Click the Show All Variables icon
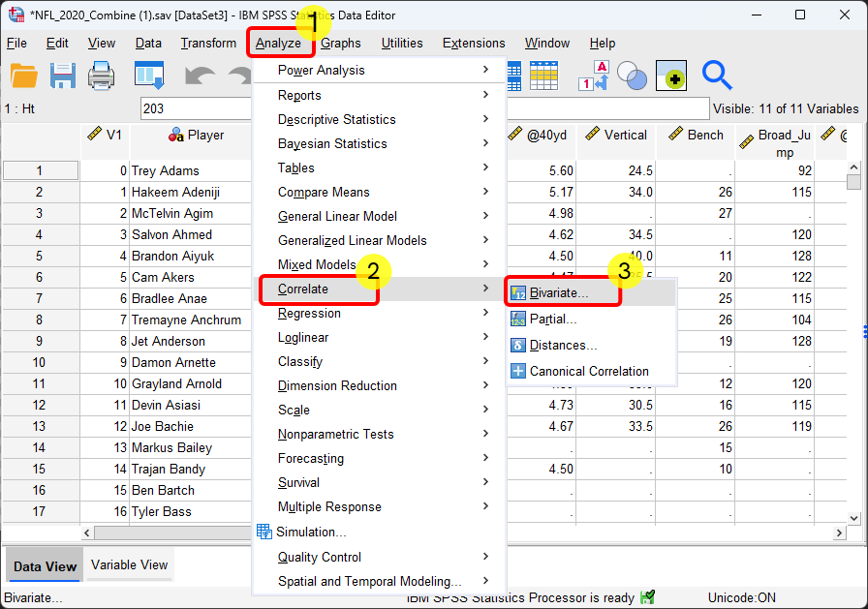This screenshot has width=868, height=609. point(671,76)
